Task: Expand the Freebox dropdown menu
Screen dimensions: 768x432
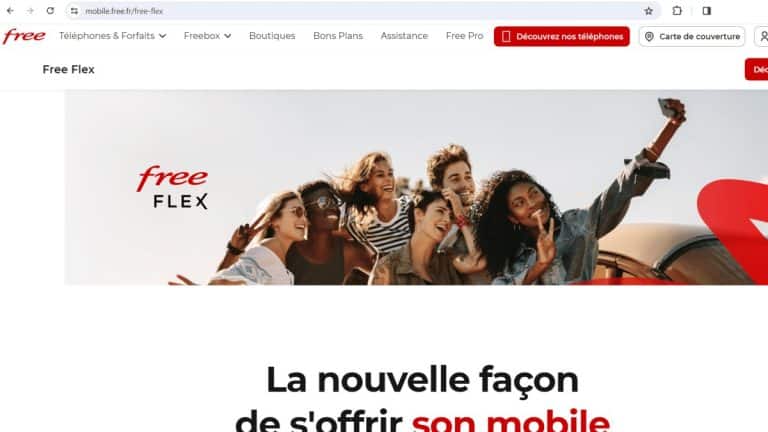Action: pos(207,36)
